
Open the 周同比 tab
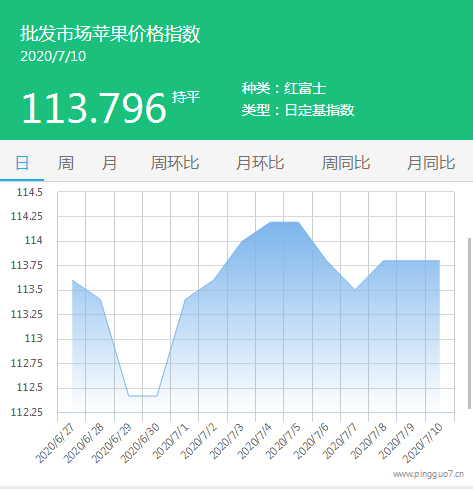(346, 163)
